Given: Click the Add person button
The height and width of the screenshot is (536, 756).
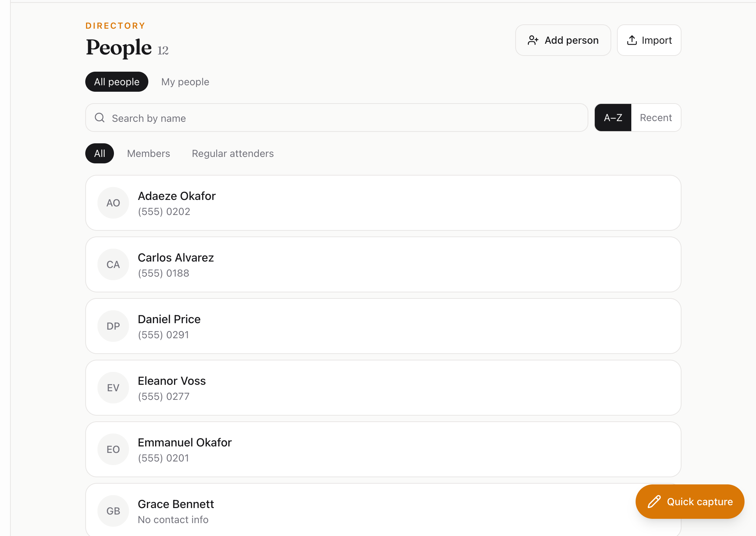Looking at the screenshot, I should [x=563, y=40].
